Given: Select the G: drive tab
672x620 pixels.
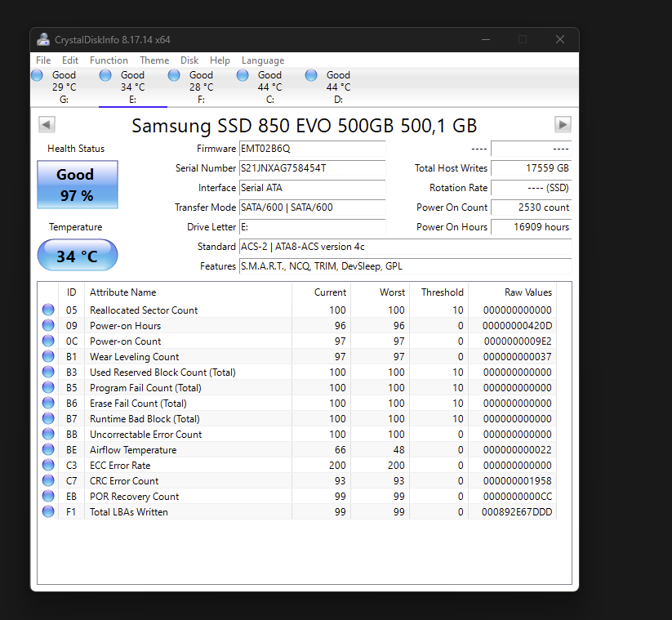Looking at the screenshot, I should 65,87.
